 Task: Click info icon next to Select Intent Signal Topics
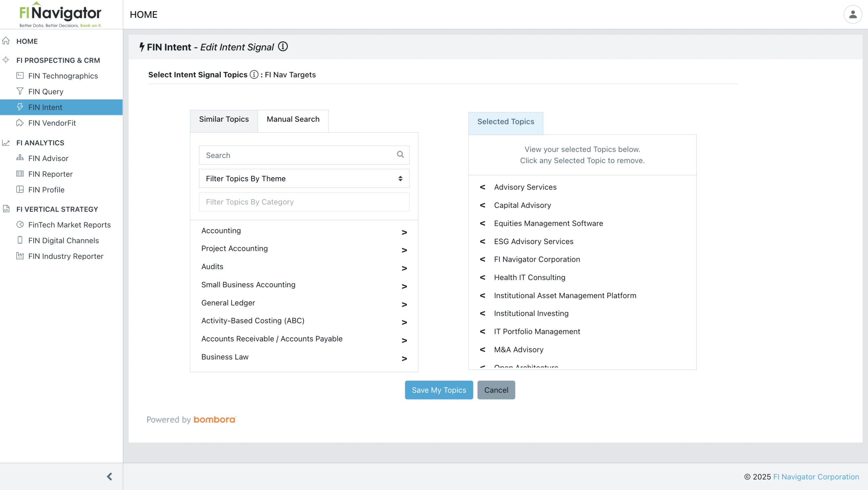pos(254,75)
